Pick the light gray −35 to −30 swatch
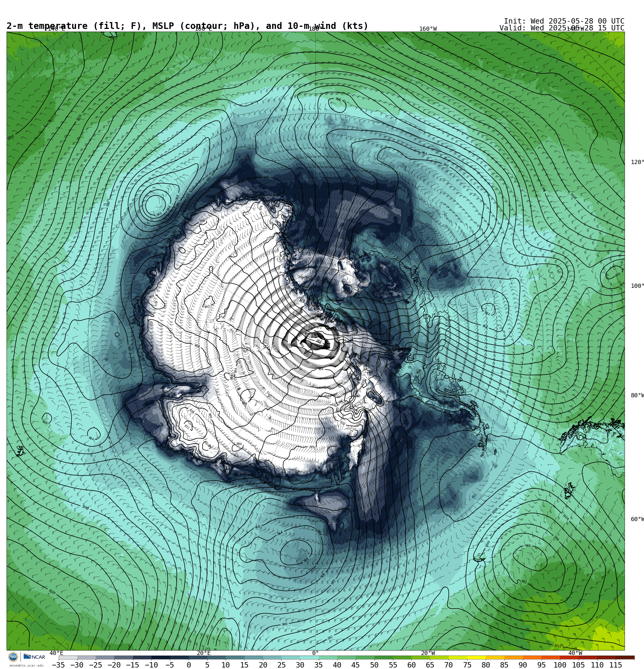Viewport: 644px width, 669px height. 68,657
